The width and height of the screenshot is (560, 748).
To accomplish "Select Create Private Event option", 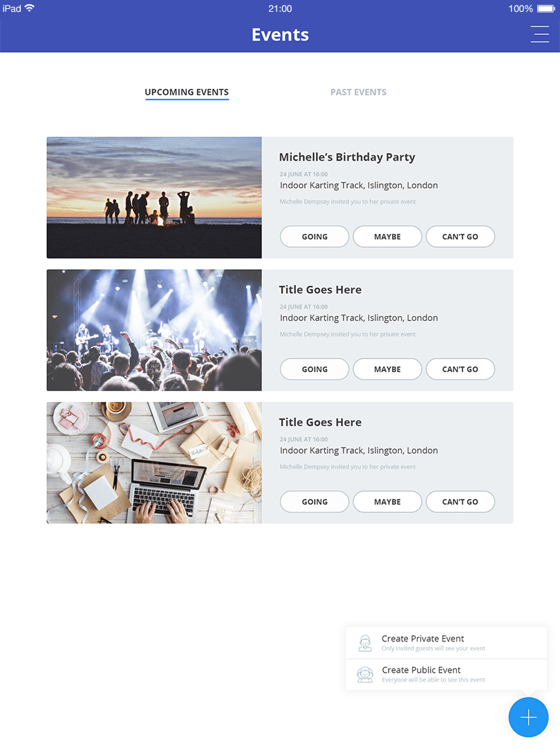I will 446,643.
